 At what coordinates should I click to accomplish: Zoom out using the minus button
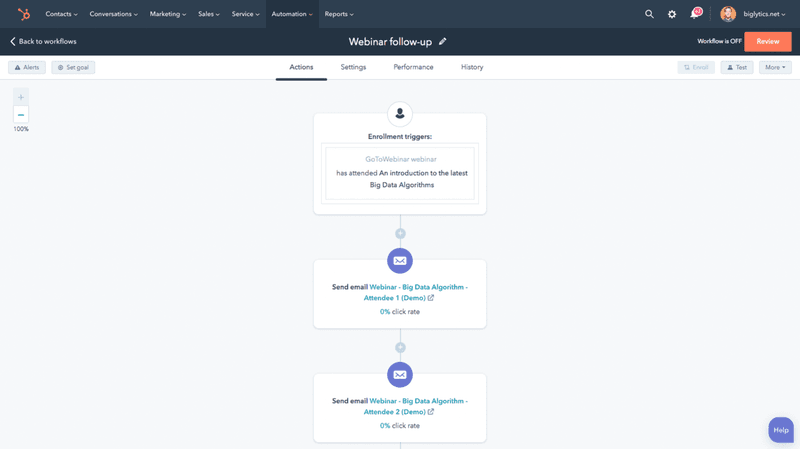pyautogui.click(x=21, y=115)
